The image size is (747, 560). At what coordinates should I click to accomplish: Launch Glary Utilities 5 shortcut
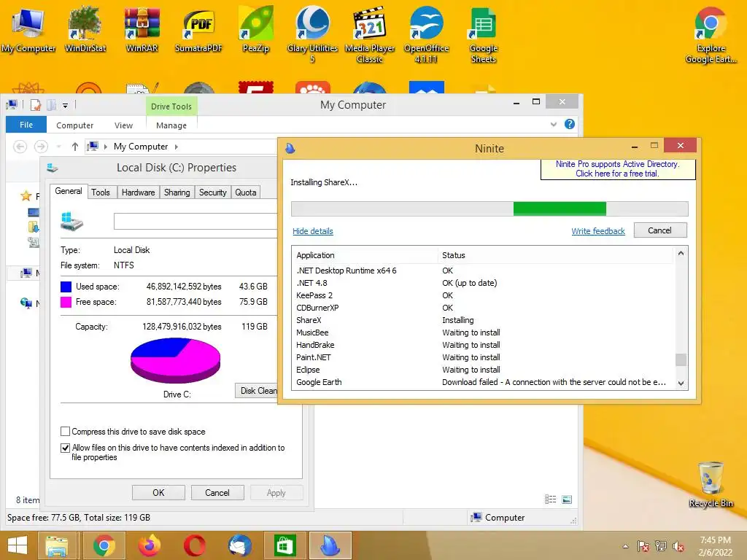(x=312, y=34)
